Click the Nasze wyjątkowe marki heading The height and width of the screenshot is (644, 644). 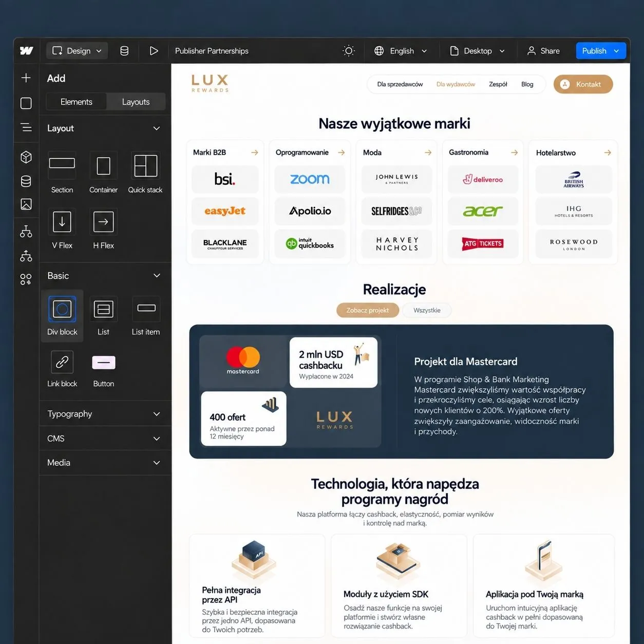(394, 124)
